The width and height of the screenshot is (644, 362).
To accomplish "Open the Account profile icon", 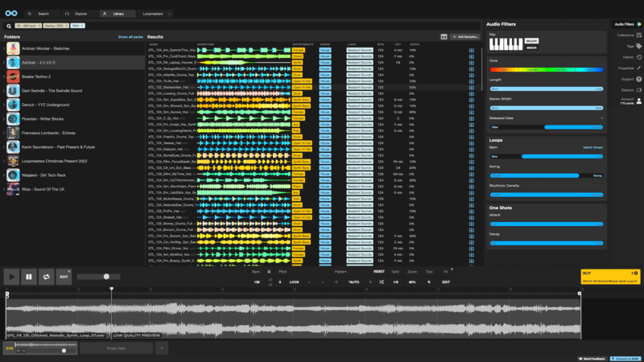I will [x=639, y=101].
